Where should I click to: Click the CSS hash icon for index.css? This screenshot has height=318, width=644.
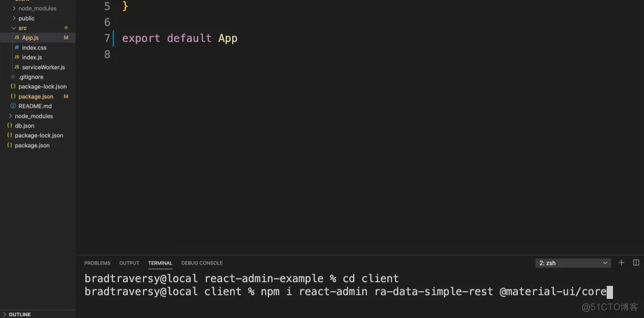tap(16, 48)
